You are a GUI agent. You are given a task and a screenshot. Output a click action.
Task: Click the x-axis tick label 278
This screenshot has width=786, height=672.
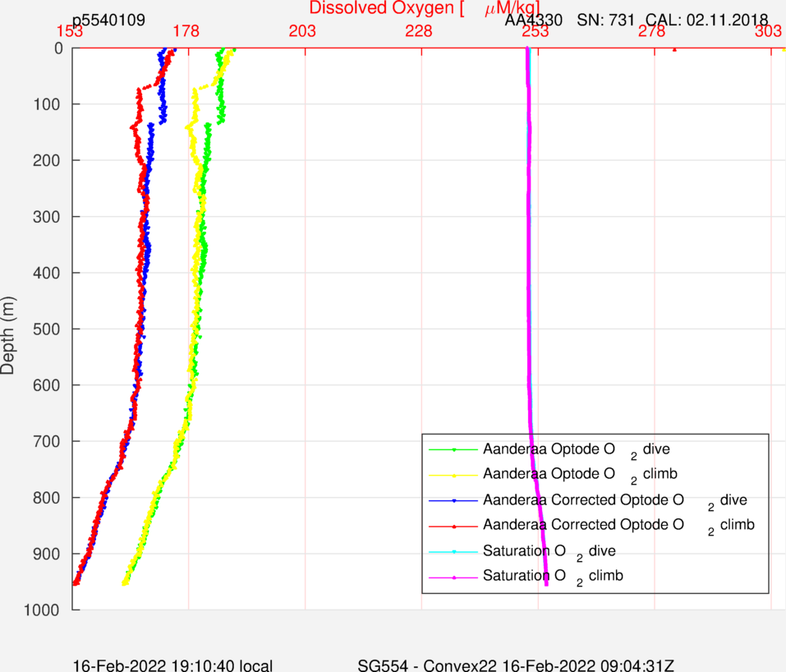point(651,31)
